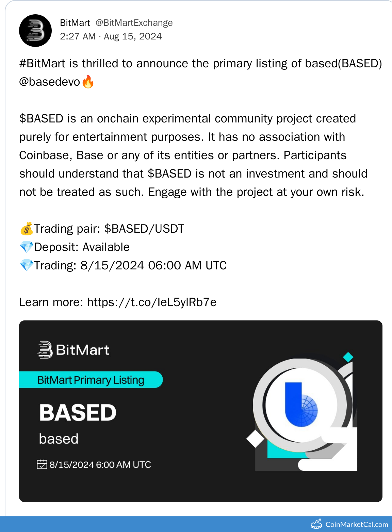The height and width of the screenshot is (532, 392).
Task: Click the first $BASED cashtag
Action: [x=41, y=119]
